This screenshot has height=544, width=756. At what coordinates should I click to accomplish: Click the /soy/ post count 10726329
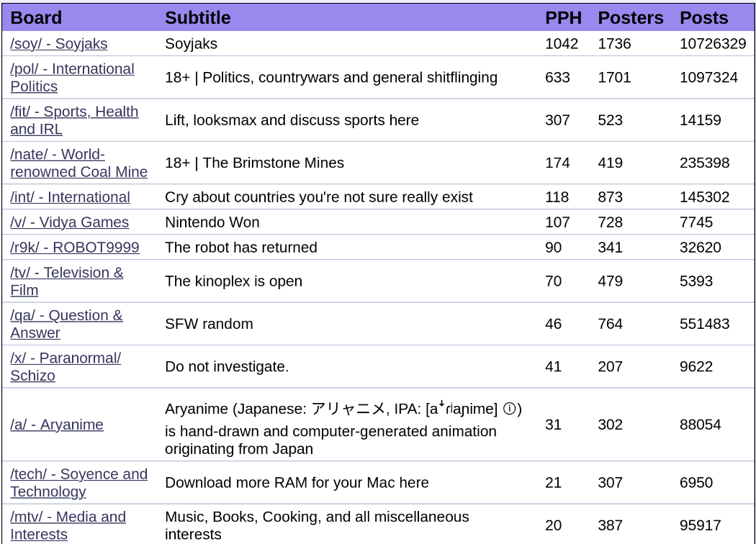(713, 44)
